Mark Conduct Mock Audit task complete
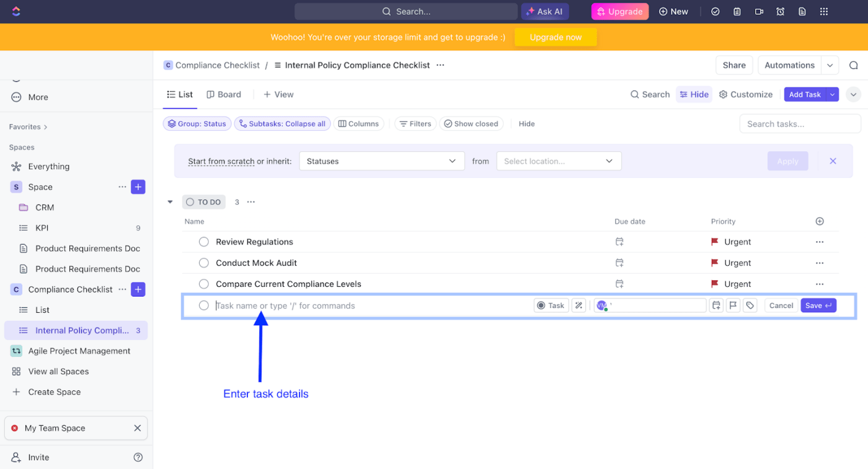Viewport: 868px width, 469px height. (203, 263)
